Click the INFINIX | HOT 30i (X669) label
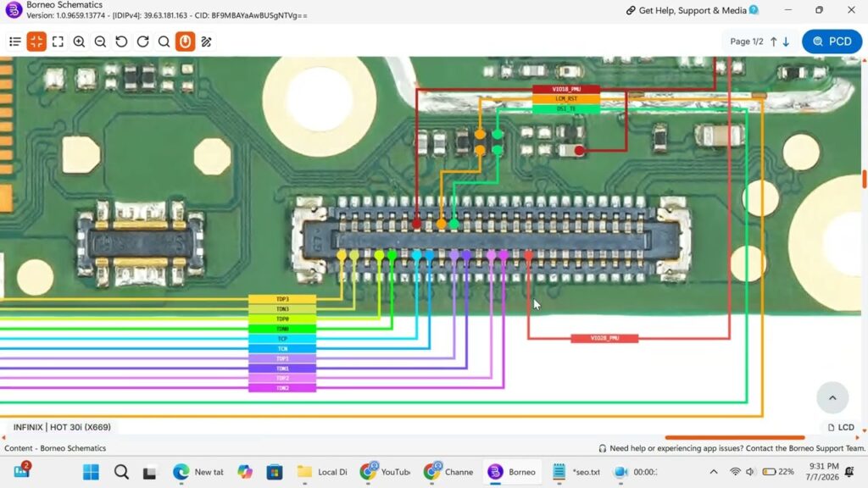Viewport: 868px width, 488px height. [62, 427]
